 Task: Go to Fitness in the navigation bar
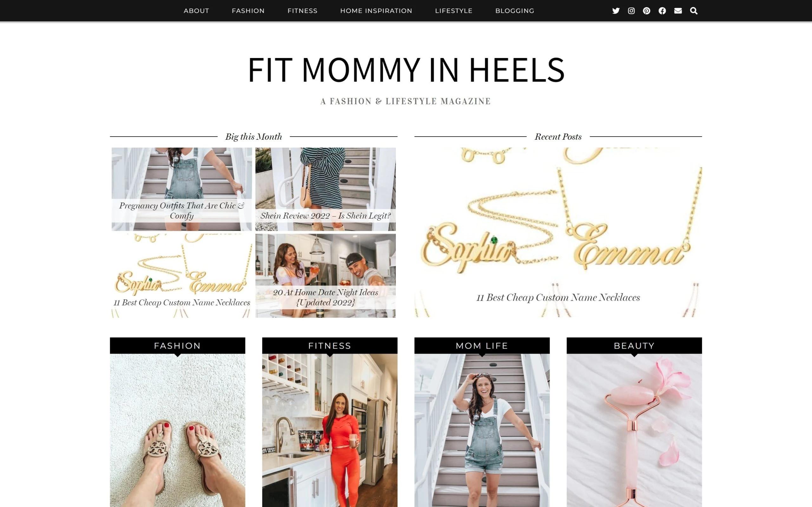[302, 11]
